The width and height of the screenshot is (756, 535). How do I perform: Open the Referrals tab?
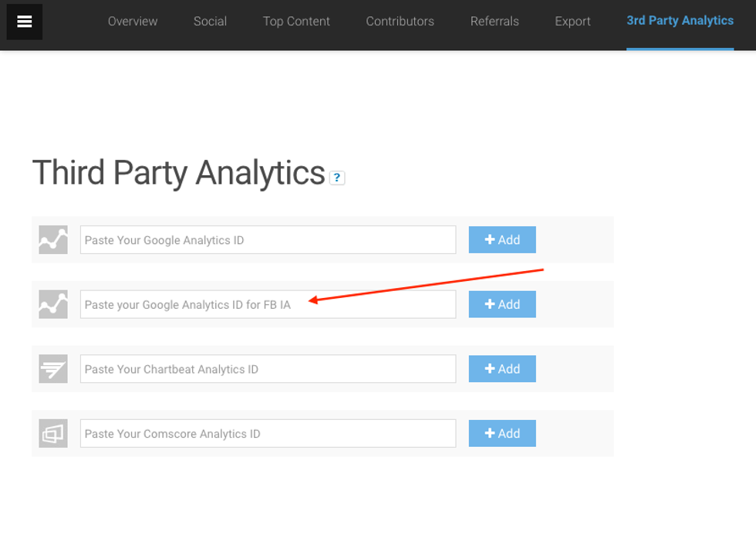(494, 22)
